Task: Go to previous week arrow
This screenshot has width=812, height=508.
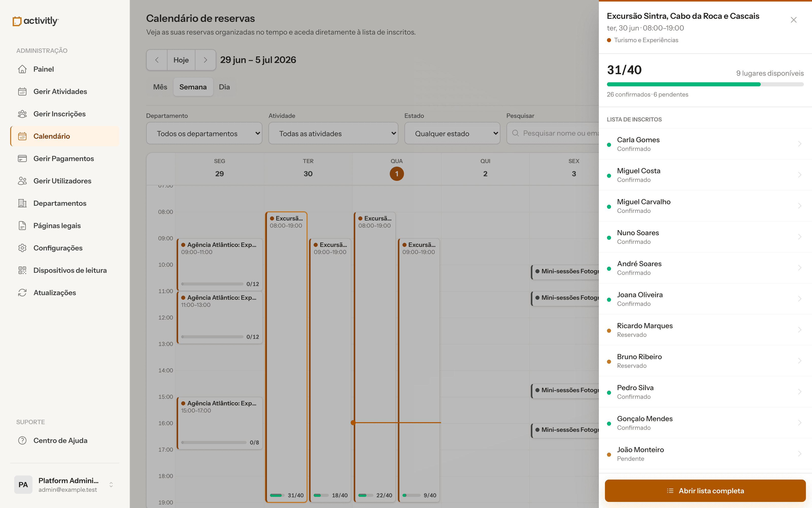Action: pos(157,60)
